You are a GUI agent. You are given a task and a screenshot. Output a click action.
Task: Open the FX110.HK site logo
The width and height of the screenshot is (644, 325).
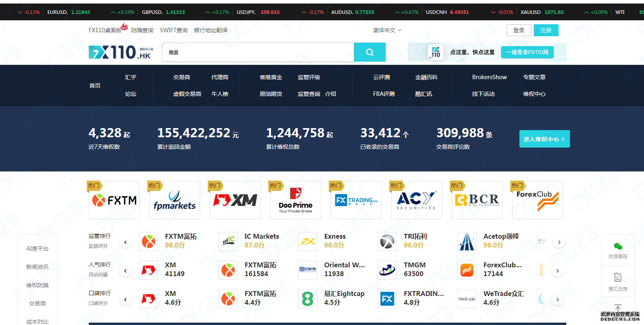point(121,52)
